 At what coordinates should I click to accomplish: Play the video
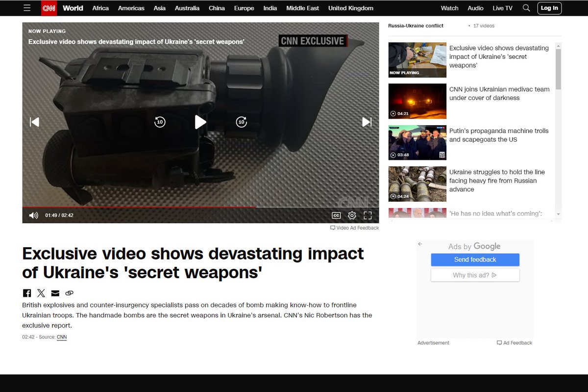click(200, 122)
